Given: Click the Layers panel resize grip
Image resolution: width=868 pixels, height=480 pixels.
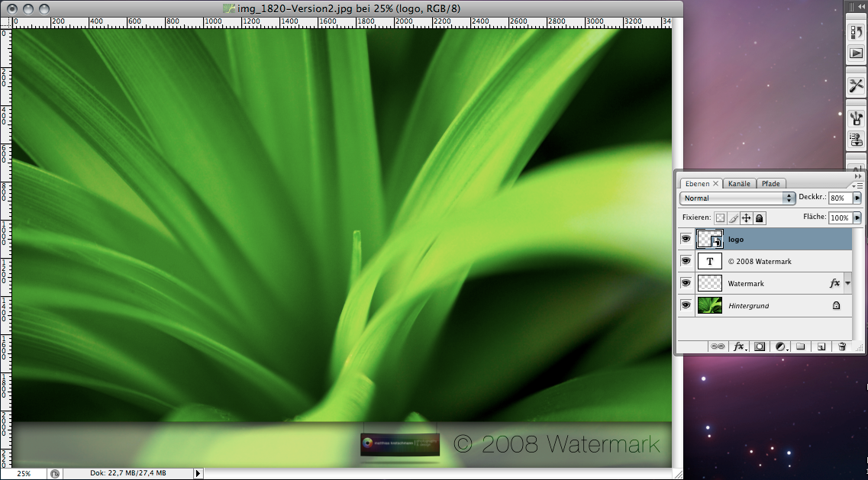Looking at the screenshot, I should 860,348.
